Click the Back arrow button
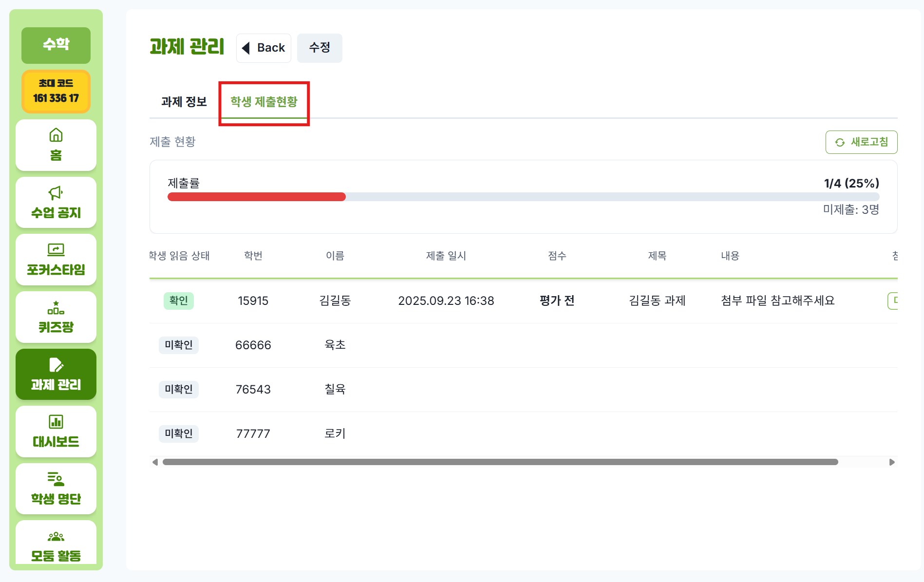The image size is (924, 582). [x=264, y=48]
